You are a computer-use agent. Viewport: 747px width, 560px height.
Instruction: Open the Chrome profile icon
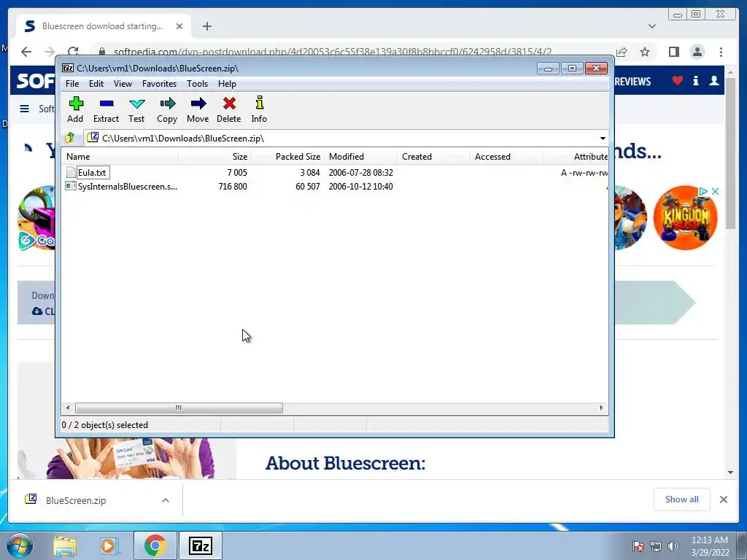(x=697, y=52)
